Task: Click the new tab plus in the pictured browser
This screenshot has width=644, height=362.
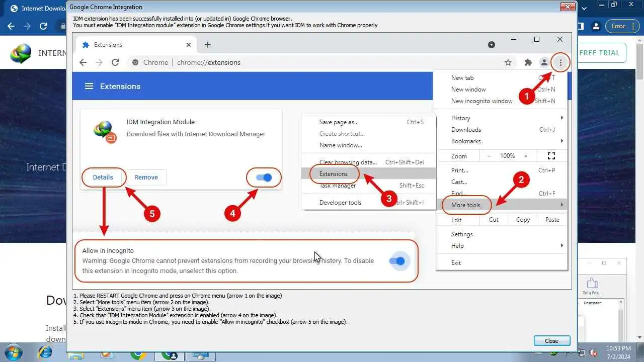Action: tap(207, 45)
